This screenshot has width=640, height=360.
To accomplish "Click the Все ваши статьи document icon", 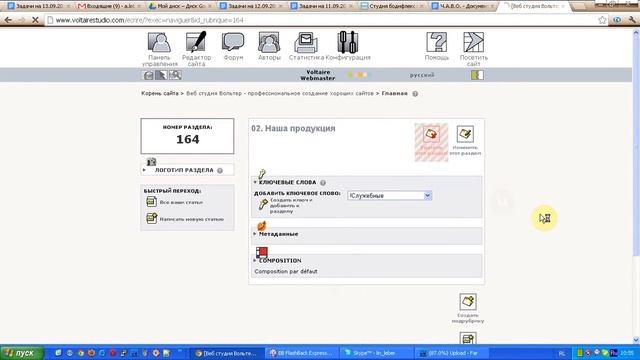I will coord(151,201).
